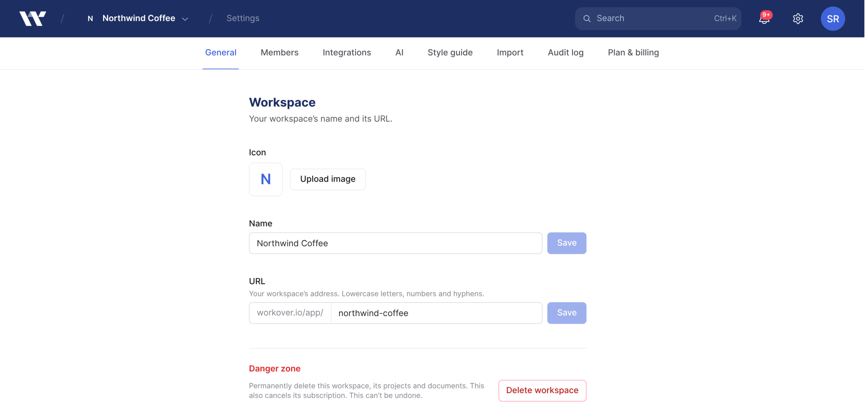Open the notifications bell icon
Screen dimensions: 868x416
[x=764, y=18]
